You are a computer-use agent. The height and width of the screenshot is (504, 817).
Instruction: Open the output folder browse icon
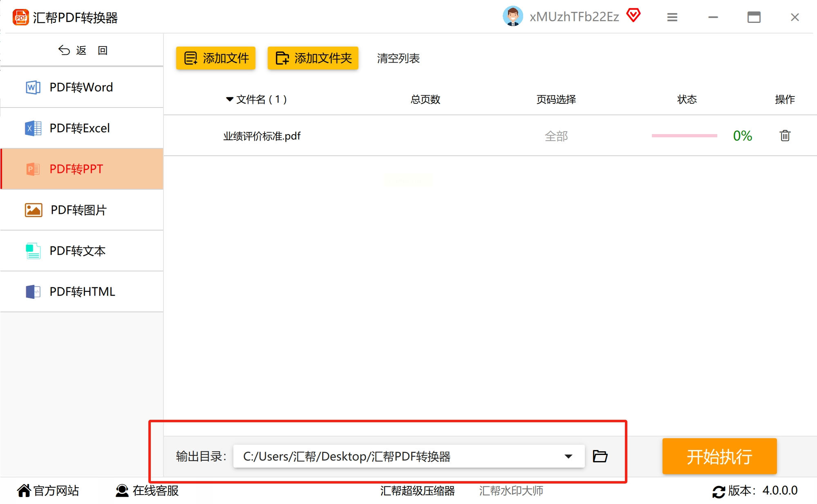(x=600, y=456)
